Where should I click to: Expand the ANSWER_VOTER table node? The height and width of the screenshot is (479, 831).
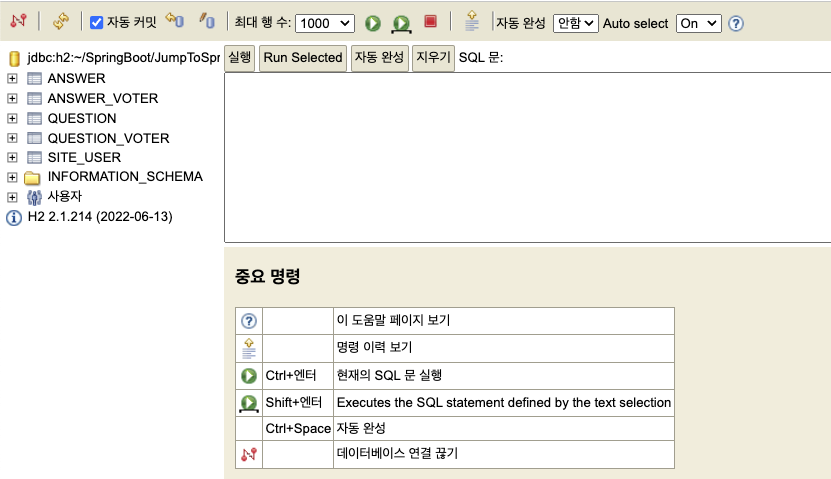click(12, 99)
